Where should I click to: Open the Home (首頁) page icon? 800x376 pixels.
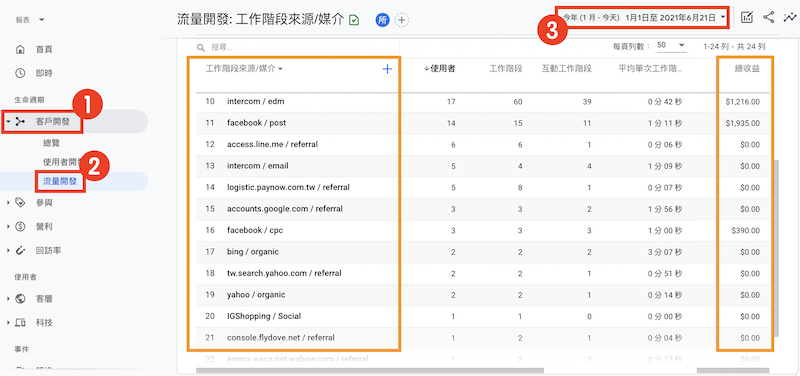20,49
